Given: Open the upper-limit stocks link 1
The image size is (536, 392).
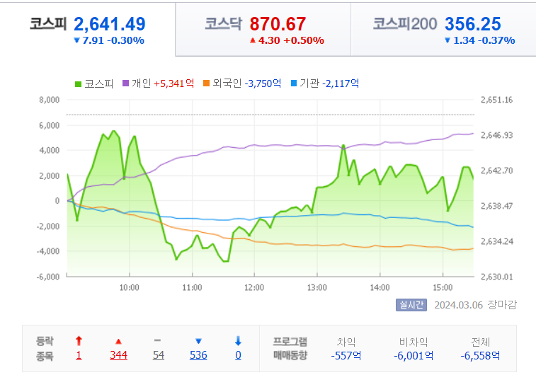Looking at the screenshot, I should (x=79, y=355).
